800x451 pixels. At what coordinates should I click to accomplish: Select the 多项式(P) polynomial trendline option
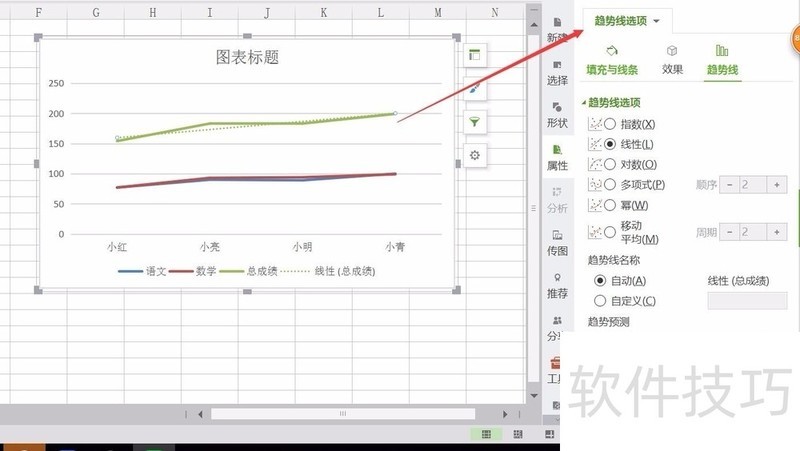(610, 185)
